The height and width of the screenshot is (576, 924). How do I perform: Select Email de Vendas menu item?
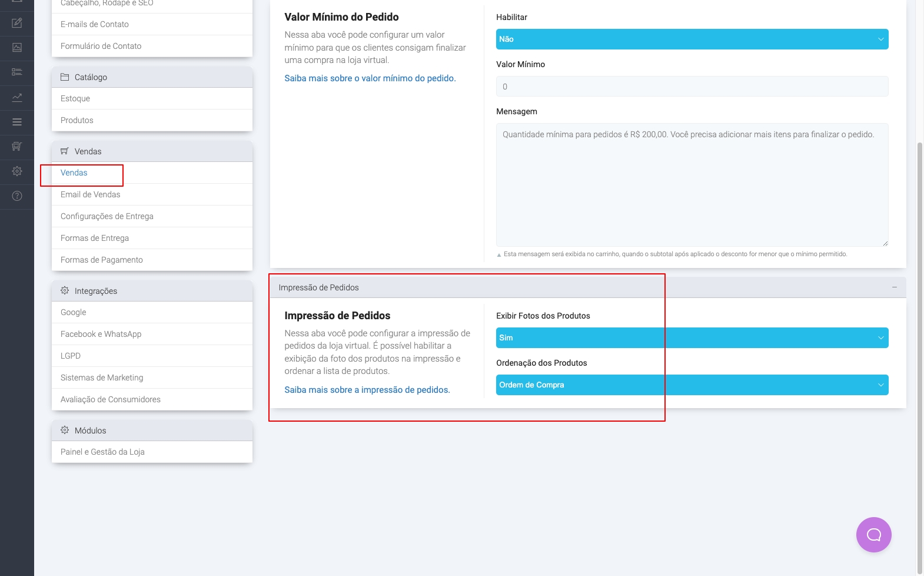coord(91,195)
